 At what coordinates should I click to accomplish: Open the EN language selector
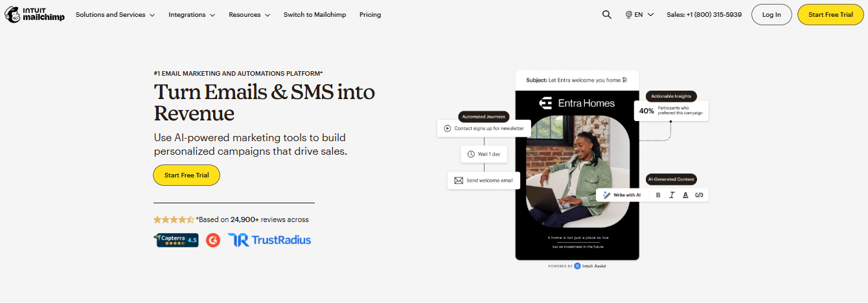639,14
